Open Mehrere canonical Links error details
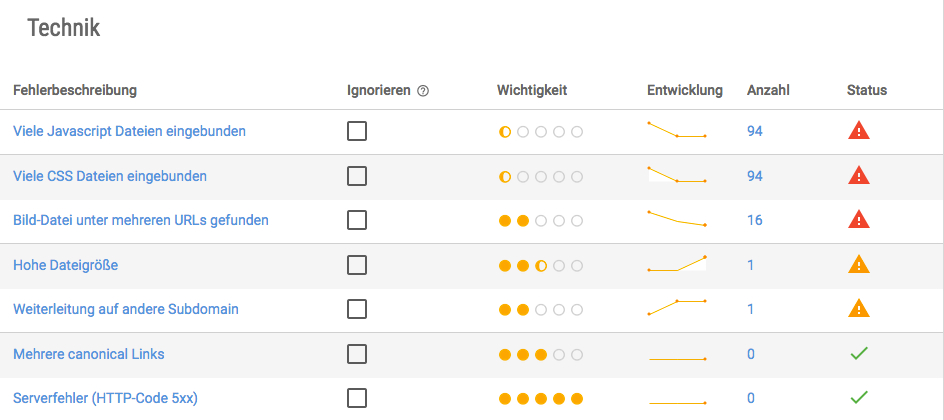 coord(88,354)
